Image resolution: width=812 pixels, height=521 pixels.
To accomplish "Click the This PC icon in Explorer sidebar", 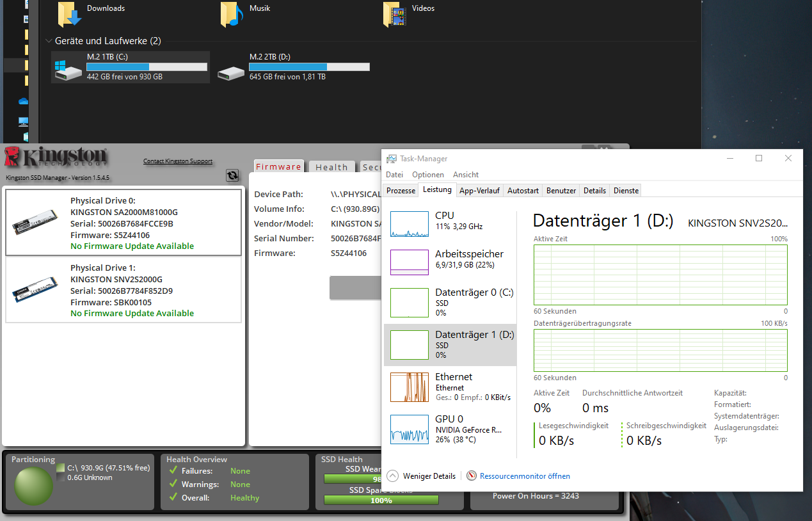I will point(24,121).
